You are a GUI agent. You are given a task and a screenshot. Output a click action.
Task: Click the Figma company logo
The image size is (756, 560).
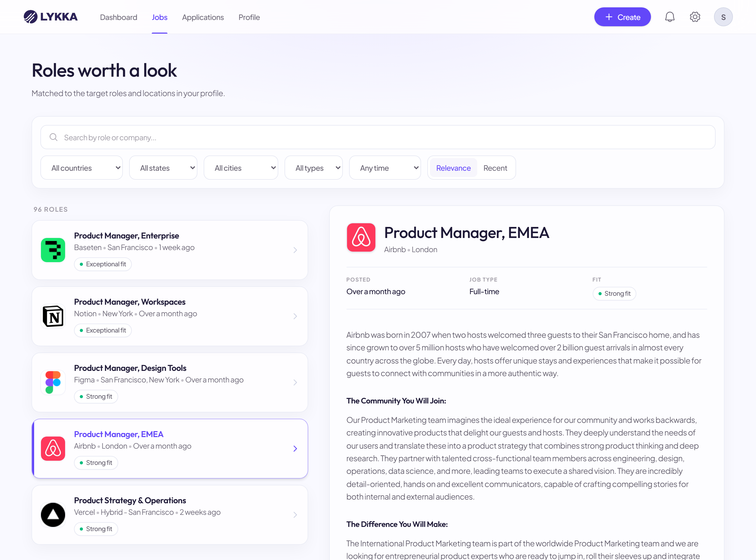pos(53,382)
